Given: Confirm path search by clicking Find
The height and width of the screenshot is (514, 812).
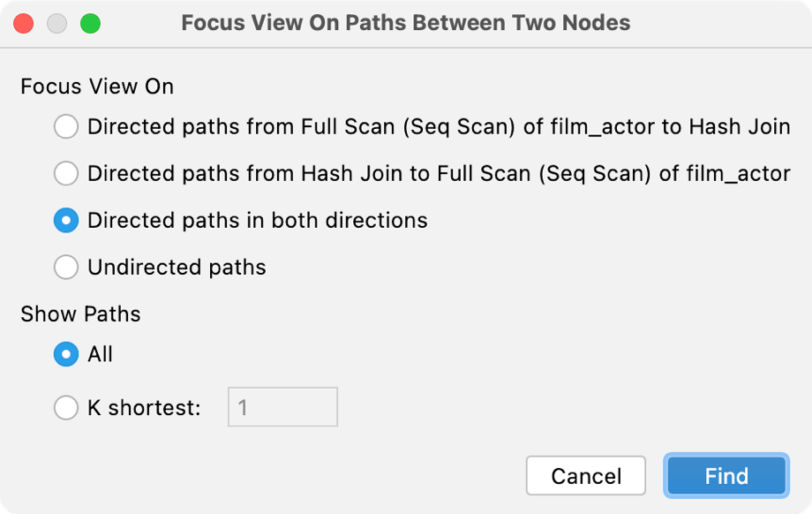Looking at the screenshot, I should point(726,475).
